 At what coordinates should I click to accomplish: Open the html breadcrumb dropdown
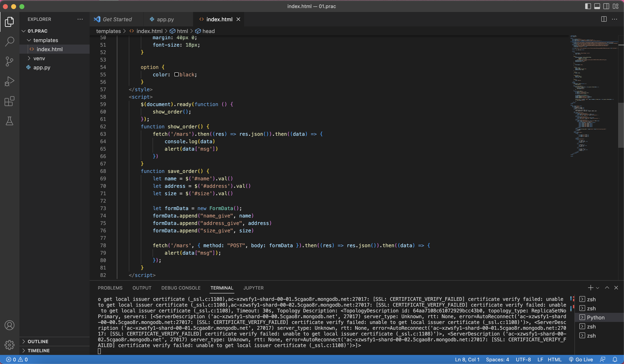[x=179, y=31]
